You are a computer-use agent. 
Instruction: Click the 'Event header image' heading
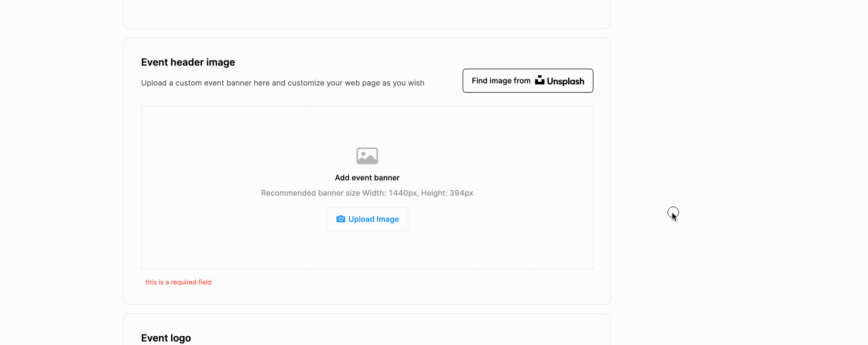click(x=188, y=62)
